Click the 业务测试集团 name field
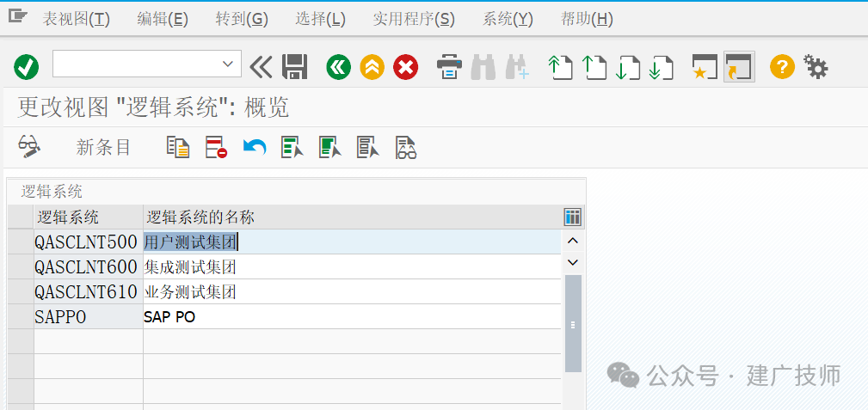This screenshot has width=868, height=410. click(352, 291)
